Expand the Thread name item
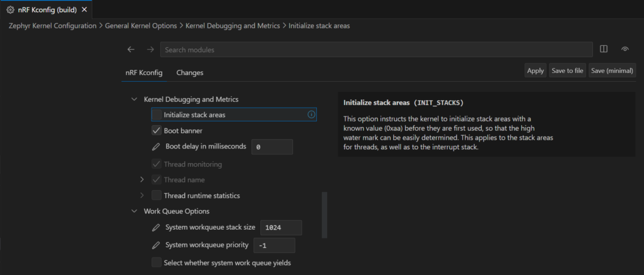 coord(142,179)
